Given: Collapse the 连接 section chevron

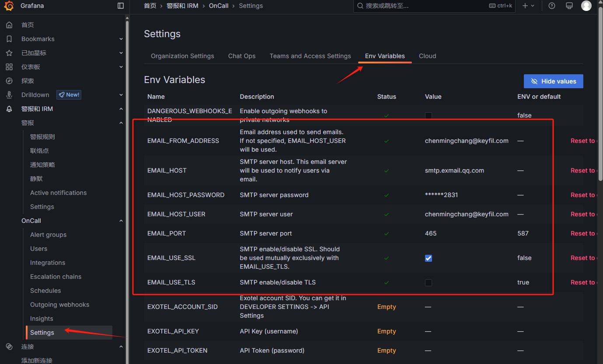Looking at the screenshot, I should click(121, 347).
